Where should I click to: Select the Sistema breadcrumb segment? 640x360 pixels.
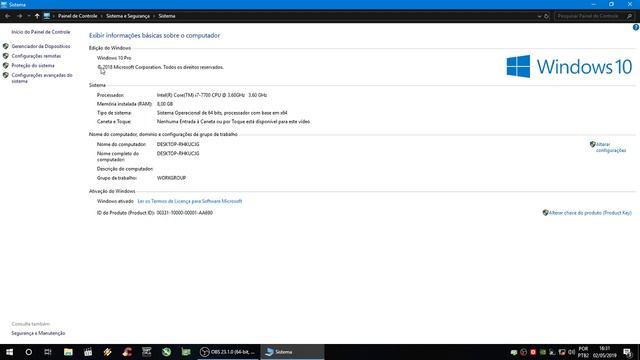[x=167, y=16]
